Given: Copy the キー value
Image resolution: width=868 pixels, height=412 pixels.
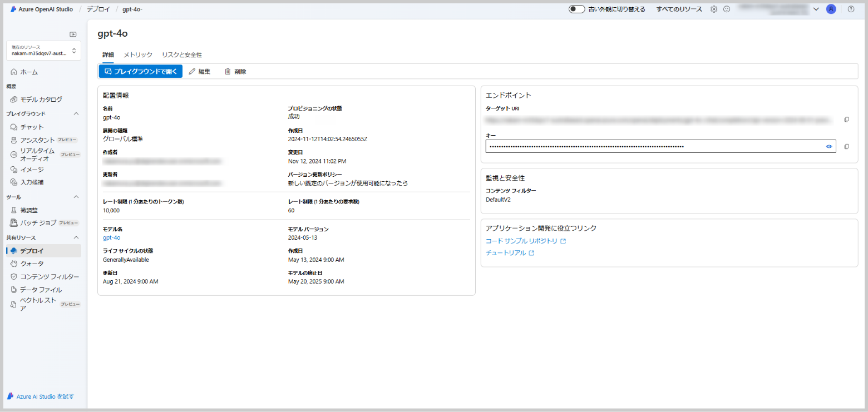Looking at the screenshot, I should click(847, 146).
